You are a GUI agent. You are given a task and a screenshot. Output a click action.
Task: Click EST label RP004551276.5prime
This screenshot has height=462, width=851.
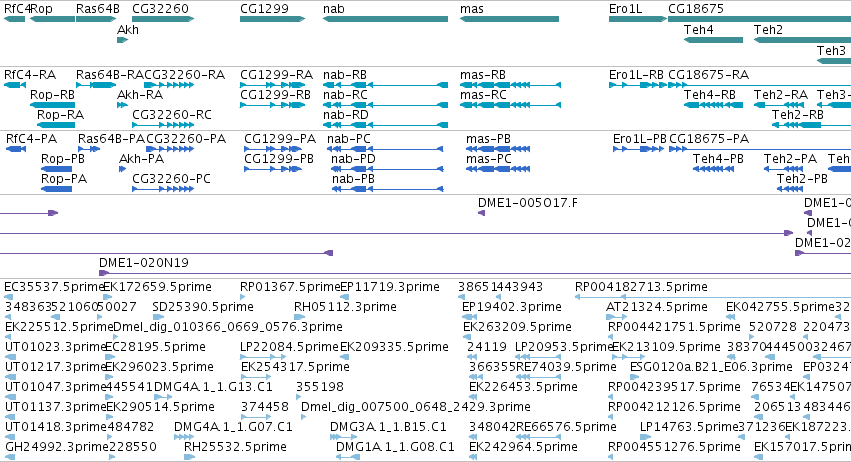pyautogui.click(x=674, y=447)
